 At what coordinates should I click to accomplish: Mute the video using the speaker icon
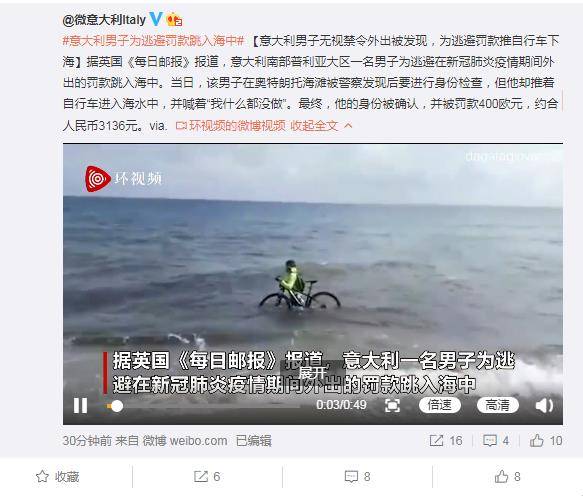(x=544, y=405)
